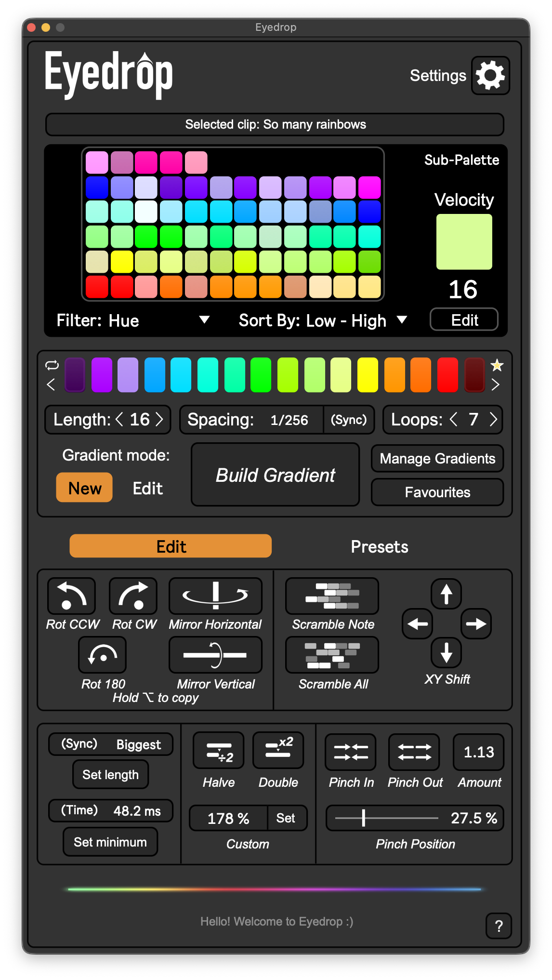Select the yellow swatch in gradient strip

coord(368,374)
